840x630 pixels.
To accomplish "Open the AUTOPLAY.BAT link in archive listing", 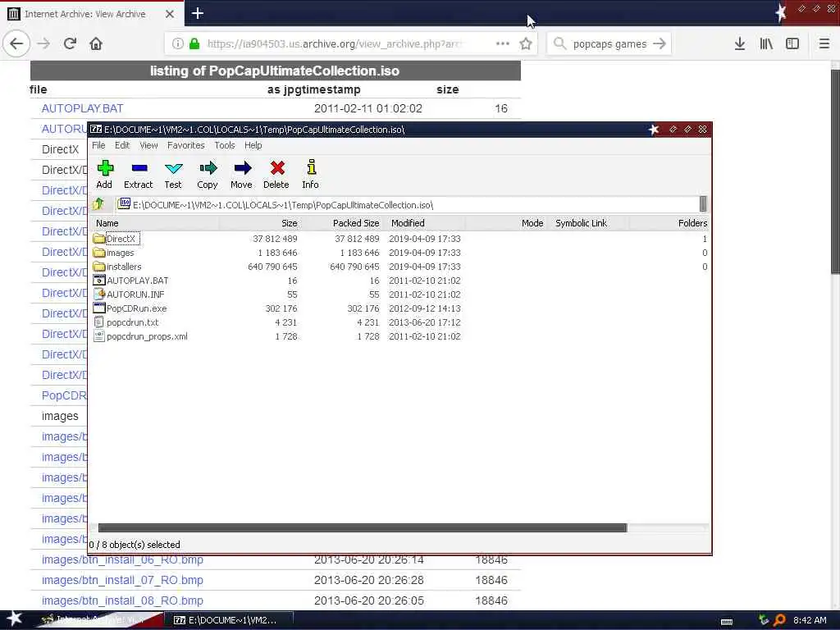I will [83, 108].
